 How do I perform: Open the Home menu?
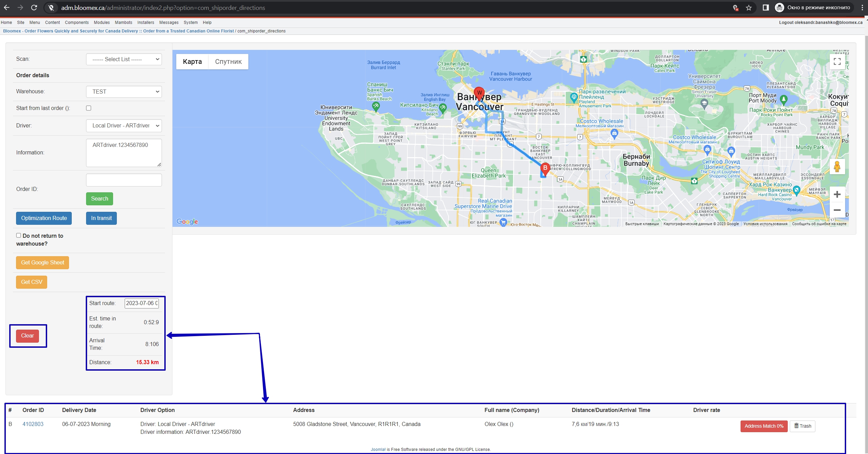[6, 23]
